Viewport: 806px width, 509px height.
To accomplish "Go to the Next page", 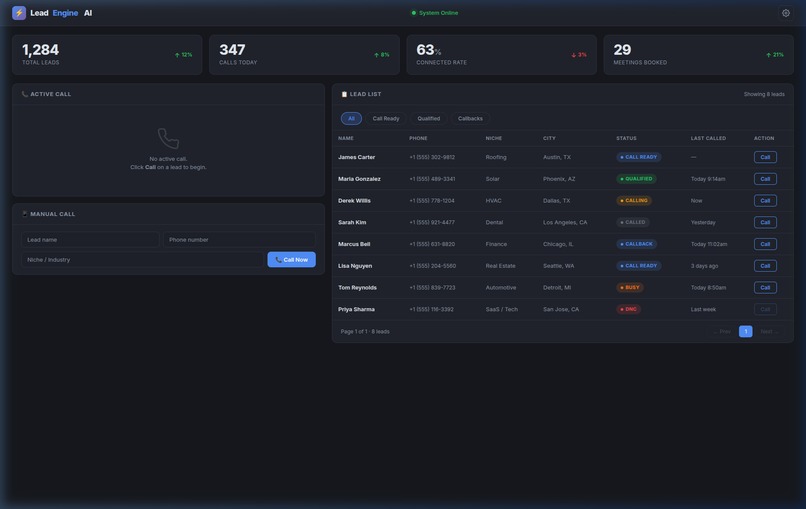I will pos(770,332).
